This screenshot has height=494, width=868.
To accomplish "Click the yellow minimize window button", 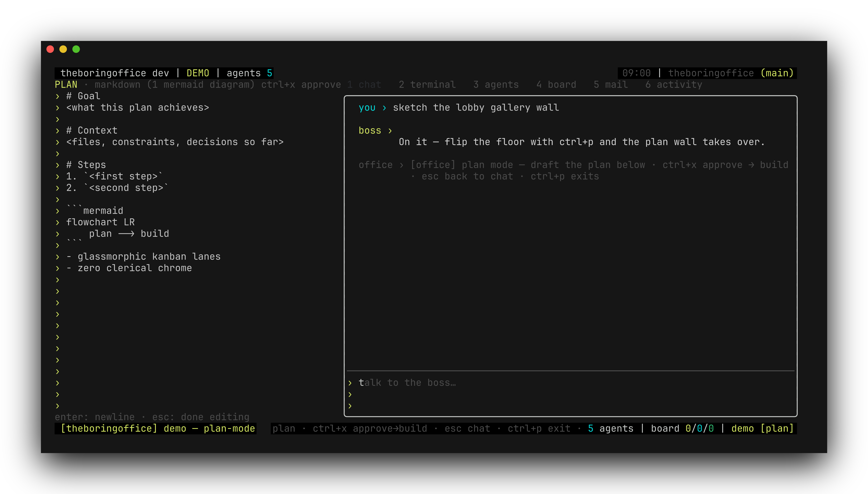I will point(63,49).
